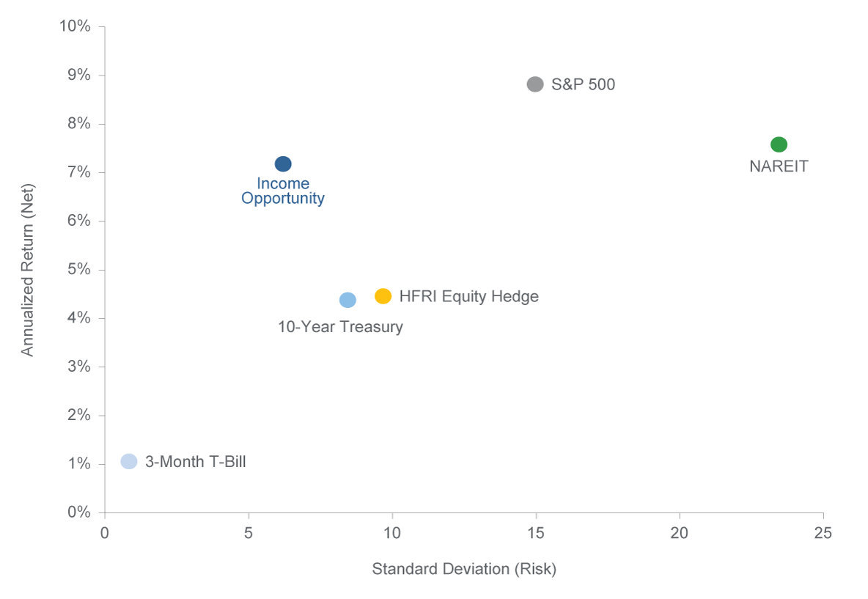The width and height of the screenshot is (868, 599).
Task: Click the x-axis tick label 5
Action: click(x=249, y=533)
